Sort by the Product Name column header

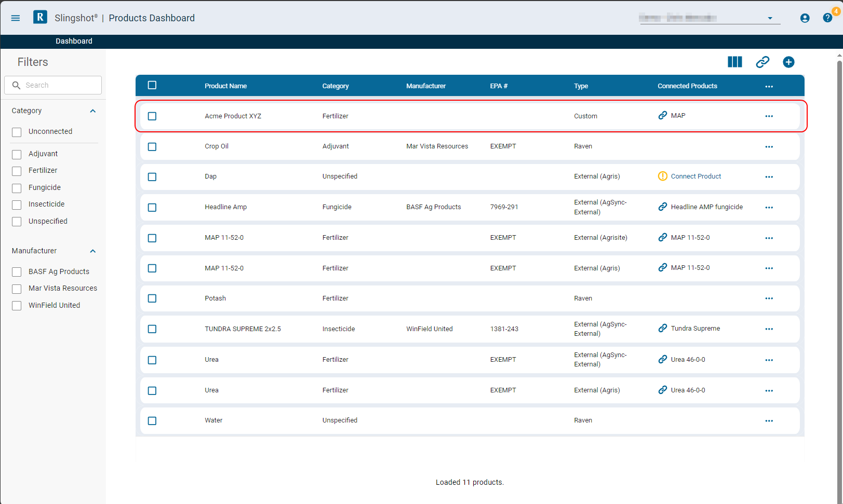225,86
